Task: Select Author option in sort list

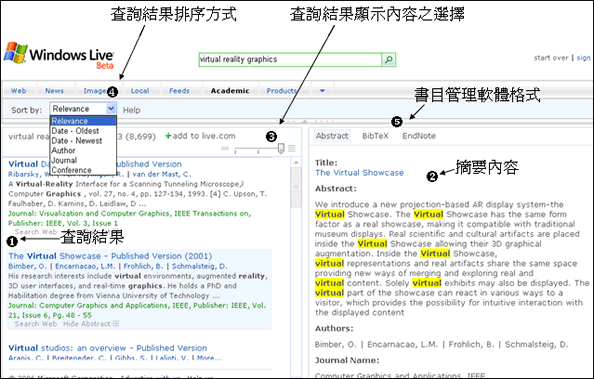Action: [63, 150]
